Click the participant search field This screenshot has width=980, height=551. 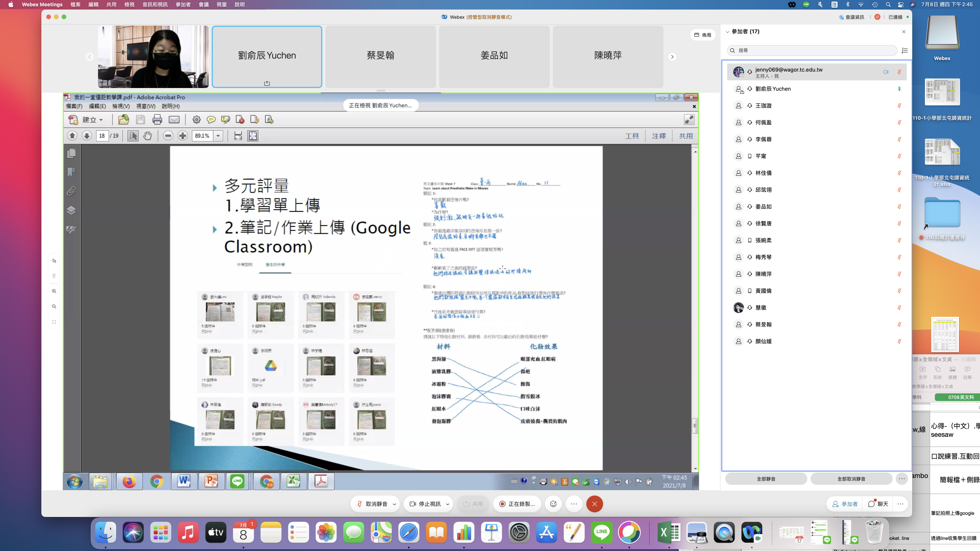pos(812,51)
